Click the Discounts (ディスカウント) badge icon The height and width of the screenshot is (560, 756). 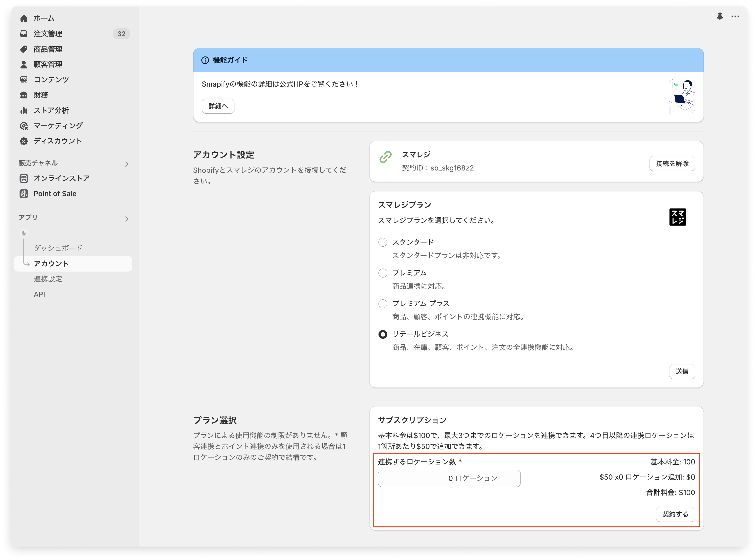pos(24,141)
